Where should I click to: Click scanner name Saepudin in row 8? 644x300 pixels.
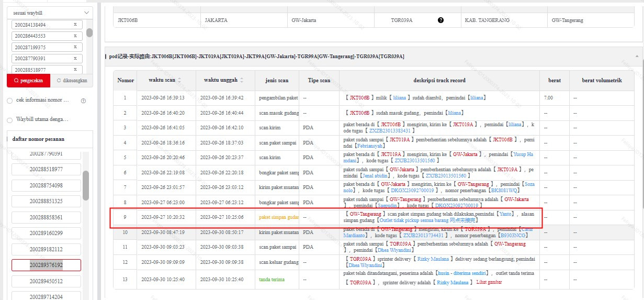[x=387, y=206]
